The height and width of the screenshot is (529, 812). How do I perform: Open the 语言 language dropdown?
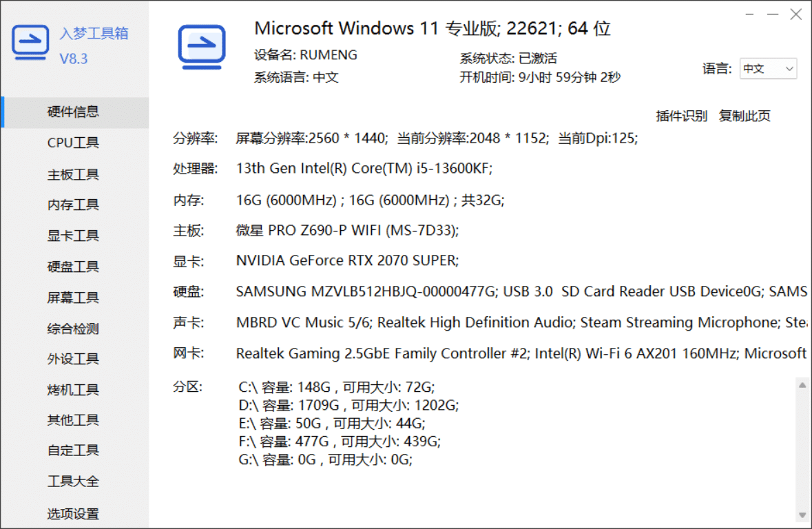tap(768, 69)
